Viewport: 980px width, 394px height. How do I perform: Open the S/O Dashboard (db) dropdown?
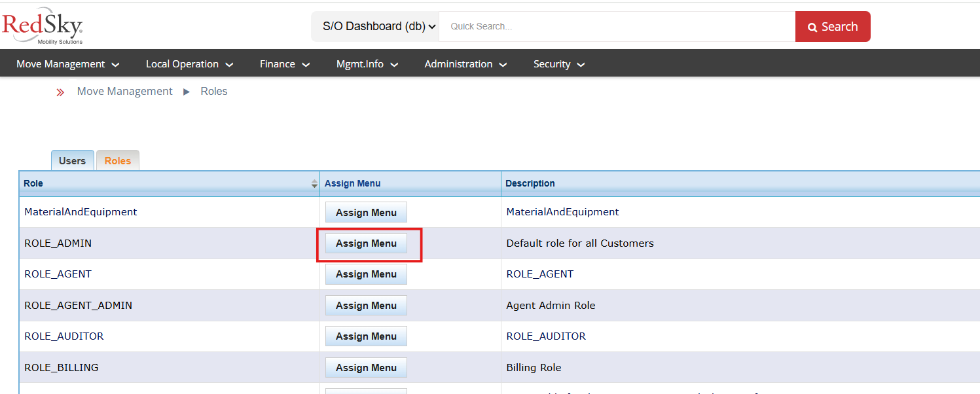[375, 26]
